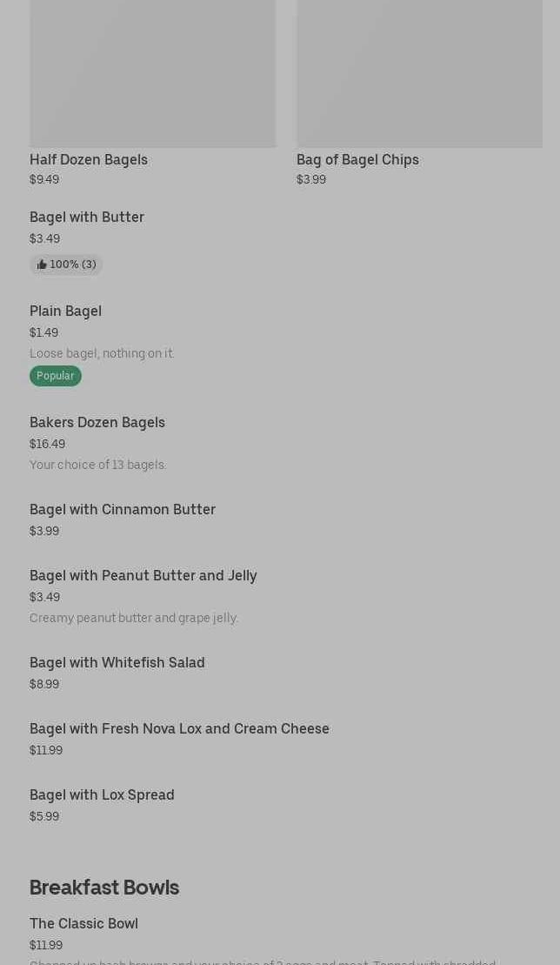This screenshot has height=965, width=560.
Task: Click "Creamy peanut butter and grape jelly" description
Action: [134, 618]
